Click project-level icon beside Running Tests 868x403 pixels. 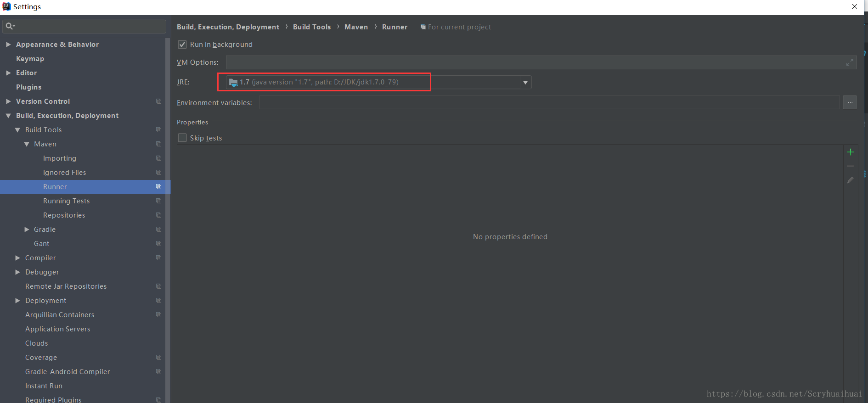coord(158,201)
